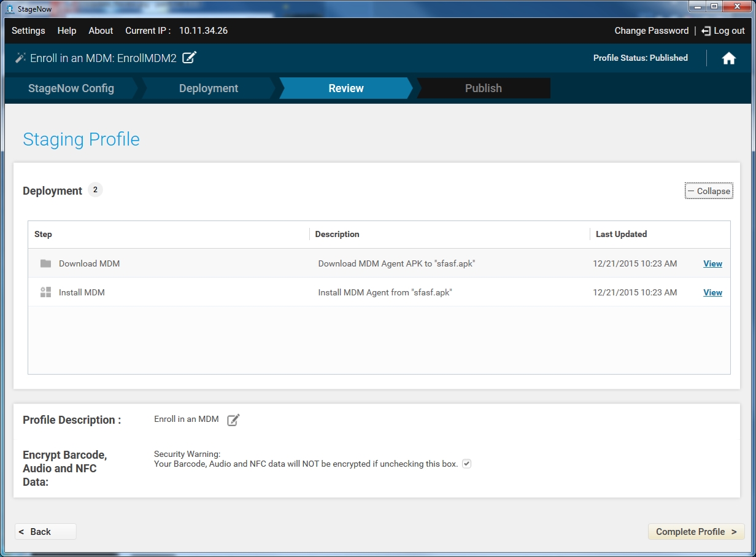The image size is (756, 557).
Task: Click Change Password
Action: tap(651, 31)
